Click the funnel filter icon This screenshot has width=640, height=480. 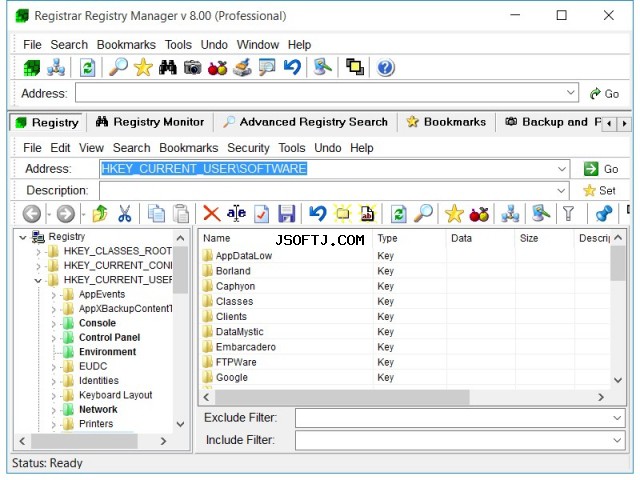pos(568,213)
